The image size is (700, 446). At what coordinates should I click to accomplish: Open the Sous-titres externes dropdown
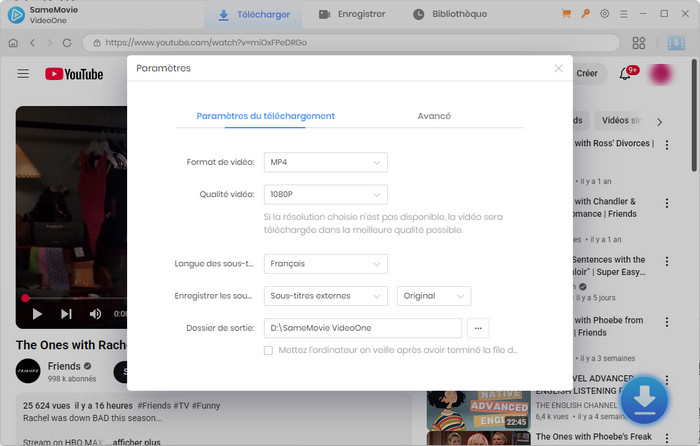coord(325,296)
